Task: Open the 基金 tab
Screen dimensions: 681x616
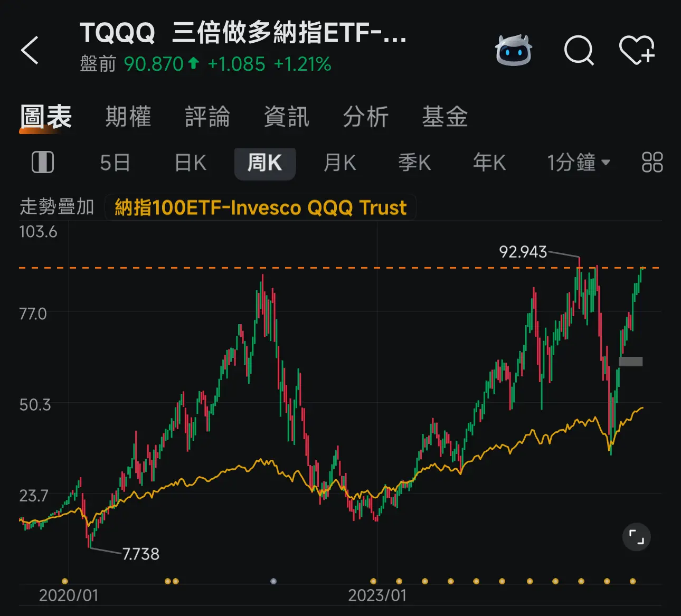Action: tap(445, 117)
